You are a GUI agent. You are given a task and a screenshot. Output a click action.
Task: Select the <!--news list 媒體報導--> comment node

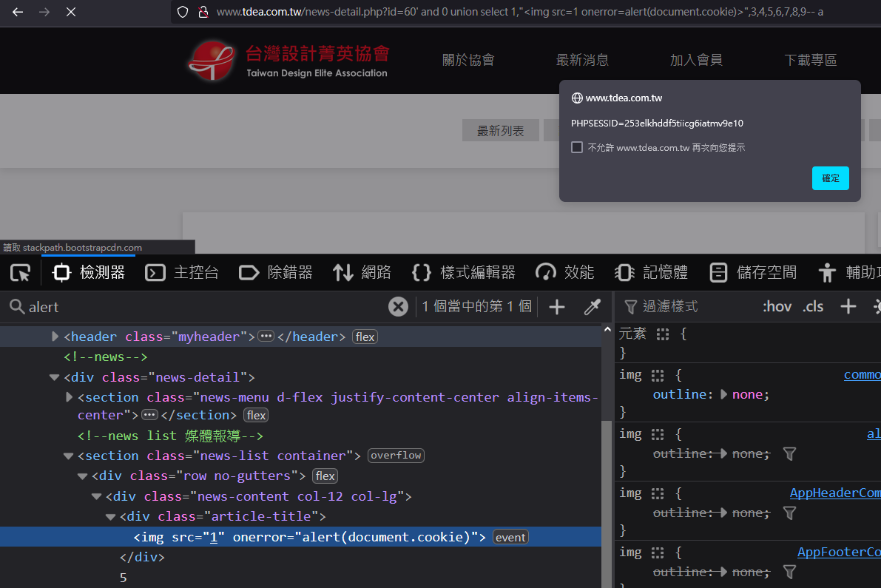[x=170, y=436]
